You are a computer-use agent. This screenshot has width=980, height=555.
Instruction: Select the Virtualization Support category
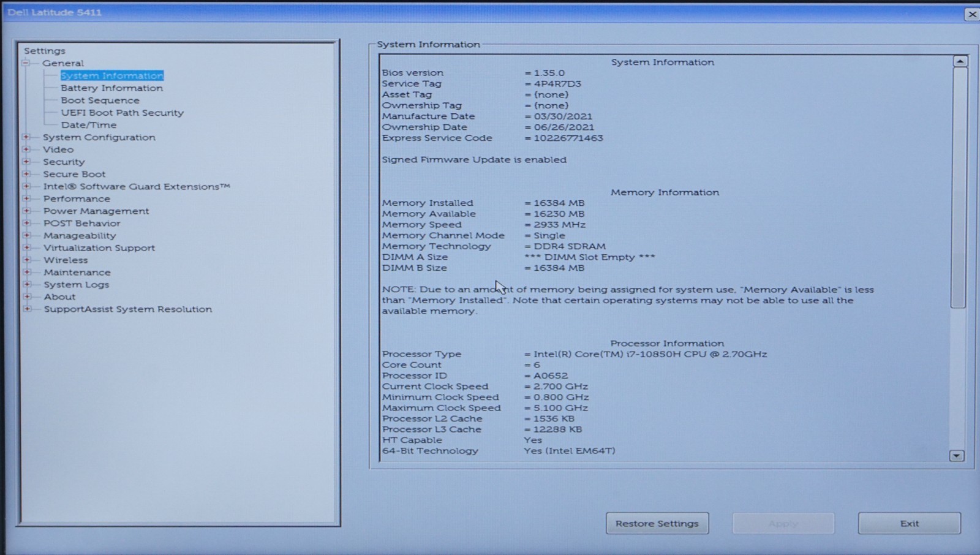[x=99, y=247]
